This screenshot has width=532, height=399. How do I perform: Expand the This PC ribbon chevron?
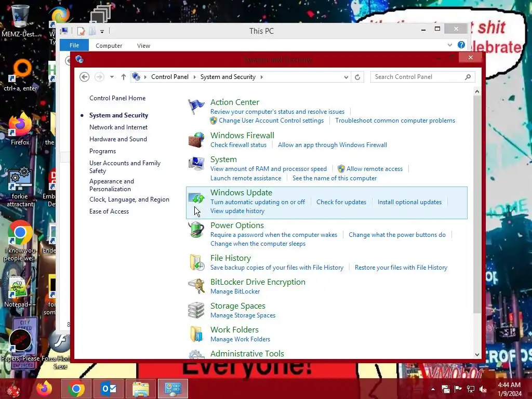click(x=449, y=45)
